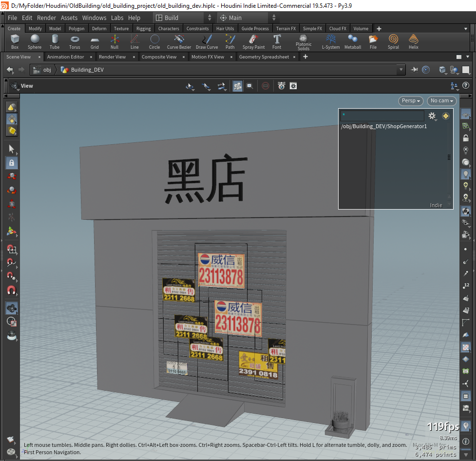Image resolution: width=476 pixels, height=461 pixels.
Task: Toggle the secure selection lock tool
Action: 12,163
